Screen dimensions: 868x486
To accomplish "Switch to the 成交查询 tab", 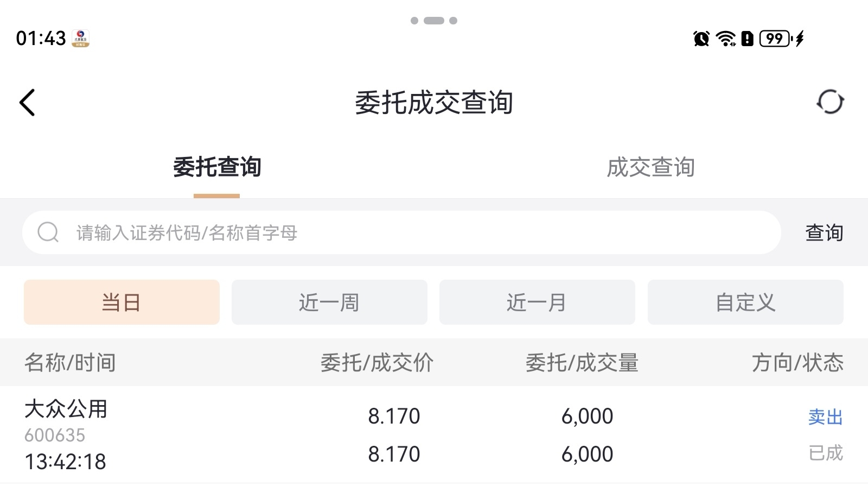I will (x=650, y=167).
